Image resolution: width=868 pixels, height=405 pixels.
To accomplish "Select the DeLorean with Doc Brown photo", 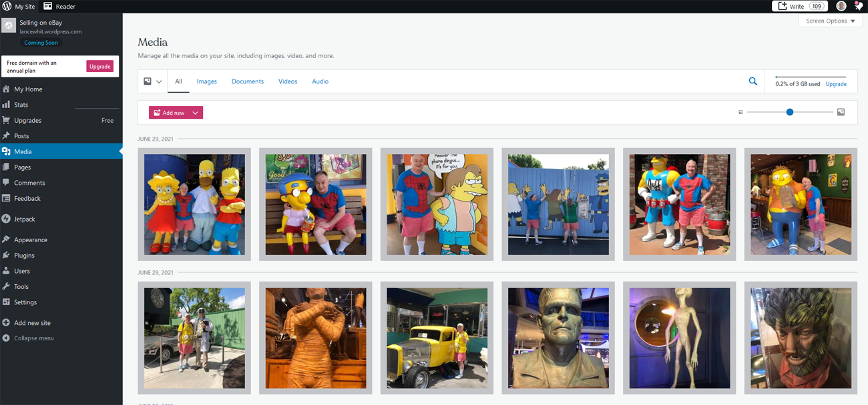I will (194, 338).
